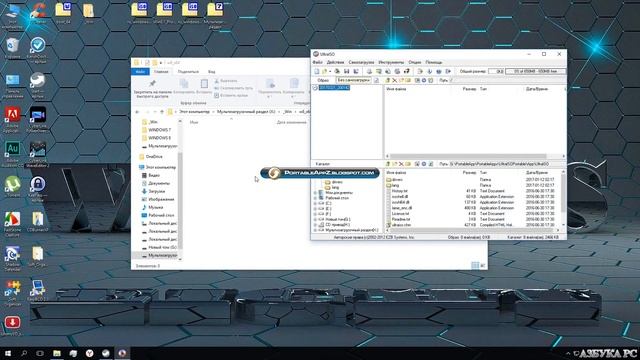640x360 pixels.
Task: Switch to Explorer Вид ribbon tab
Action: (x=211, y=72)
